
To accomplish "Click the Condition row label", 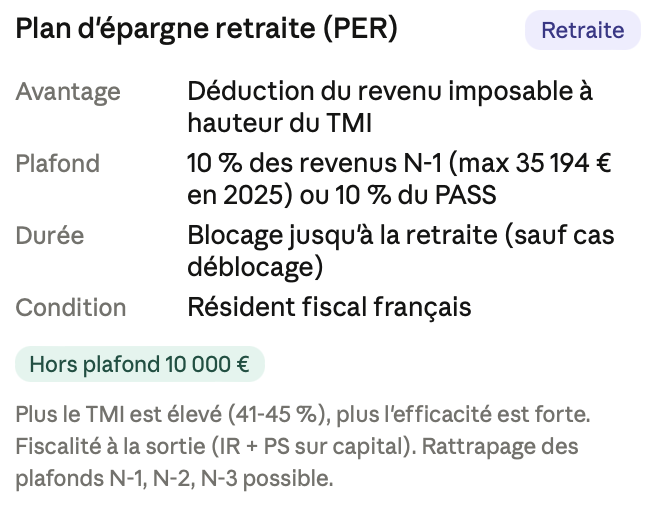I will pos(71,307).
